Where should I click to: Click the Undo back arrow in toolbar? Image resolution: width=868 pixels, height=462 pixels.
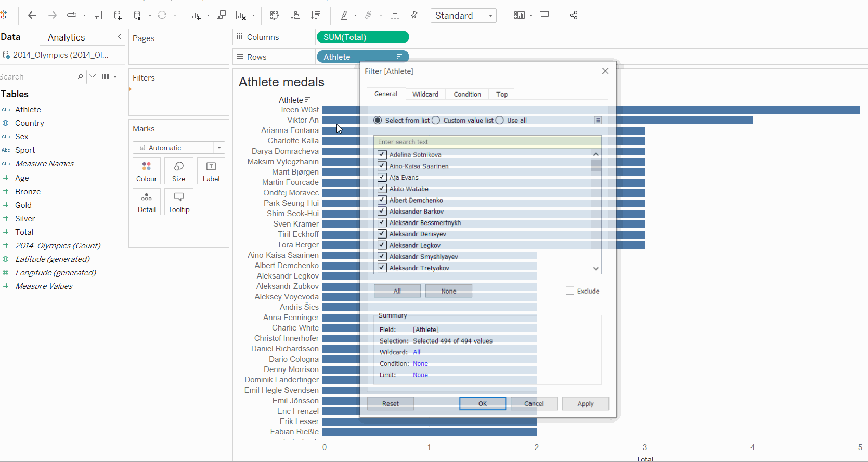click(x=32, y=15)
